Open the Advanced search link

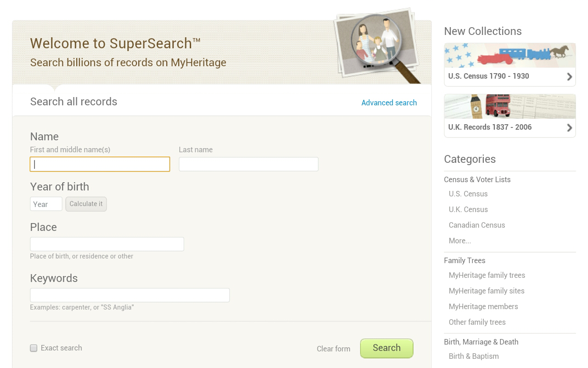click(x=389, y=103)
